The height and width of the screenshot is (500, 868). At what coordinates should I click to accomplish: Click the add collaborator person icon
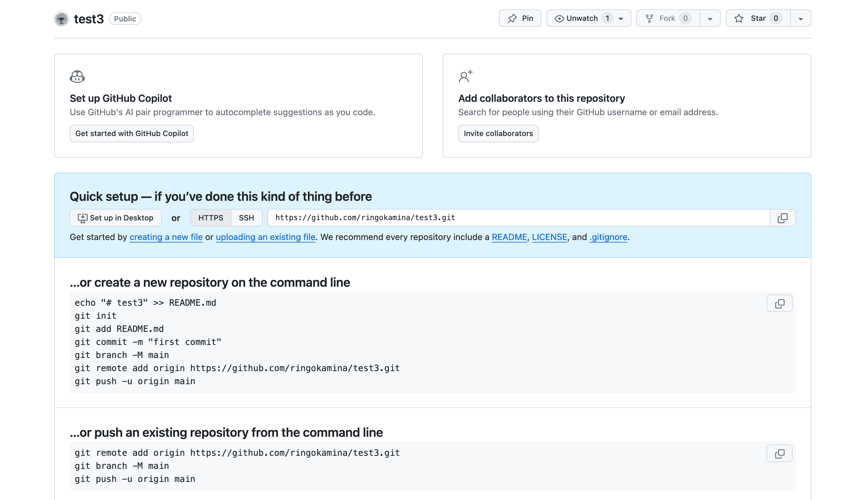coord(465,76)
